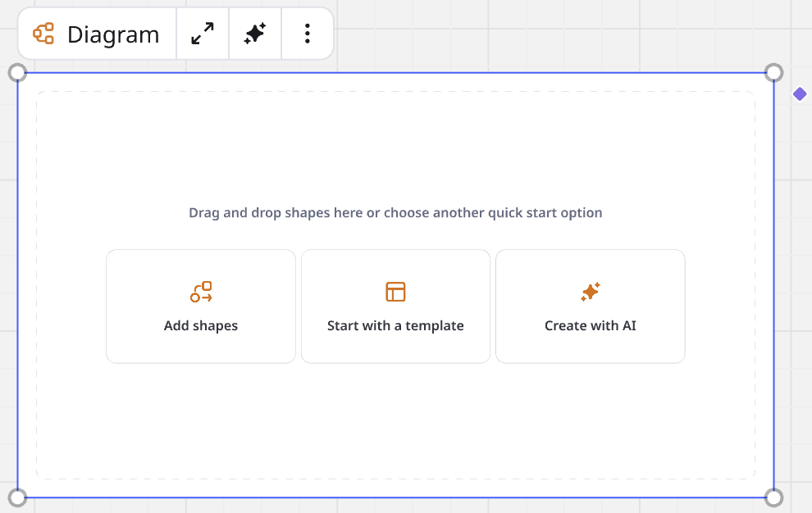
Task: Click the bottom-left resize handle
Action: pyautogui.click(x=17, y=497)
